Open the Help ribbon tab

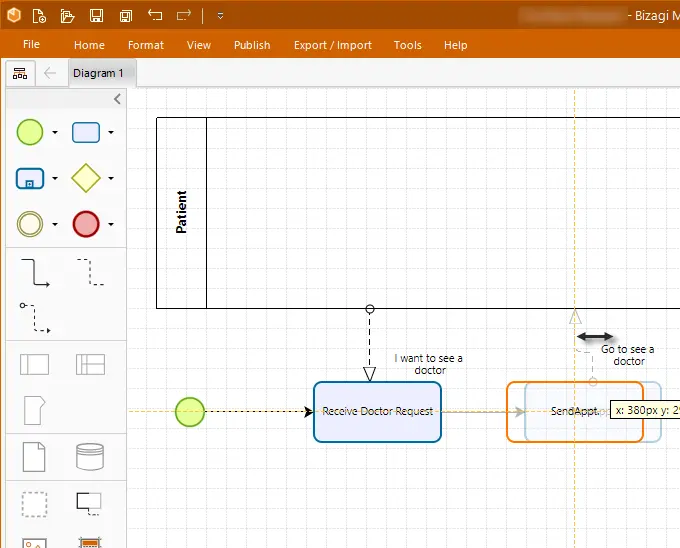pyautogui.click(x=455, y=45)
